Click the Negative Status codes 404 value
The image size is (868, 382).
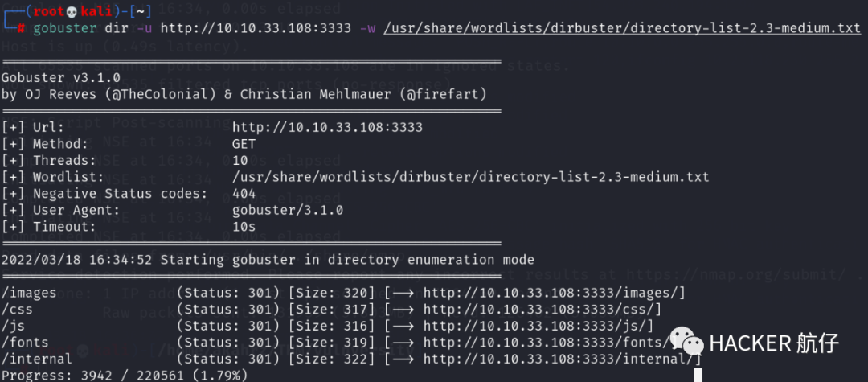tap(244, 194)
